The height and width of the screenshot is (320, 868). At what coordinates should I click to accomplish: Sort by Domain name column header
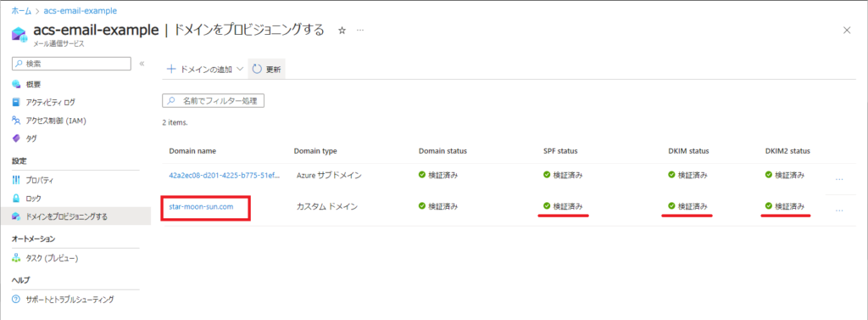(x=192, y=151)
